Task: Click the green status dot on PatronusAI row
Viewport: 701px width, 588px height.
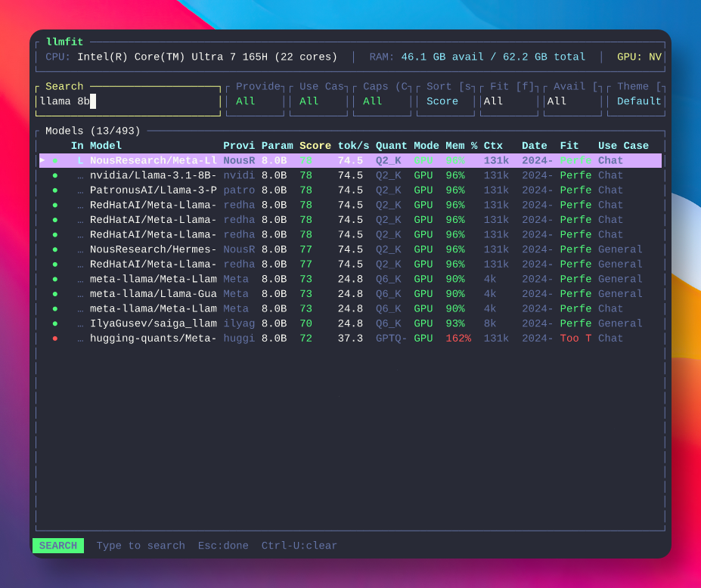Action: click(55, 190)
